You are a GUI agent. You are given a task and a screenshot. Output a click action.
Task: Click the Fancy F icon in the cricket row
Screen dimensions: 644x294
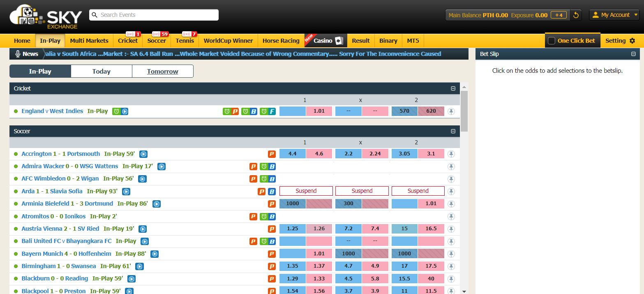pyautogui.click(x=272, y=111)
